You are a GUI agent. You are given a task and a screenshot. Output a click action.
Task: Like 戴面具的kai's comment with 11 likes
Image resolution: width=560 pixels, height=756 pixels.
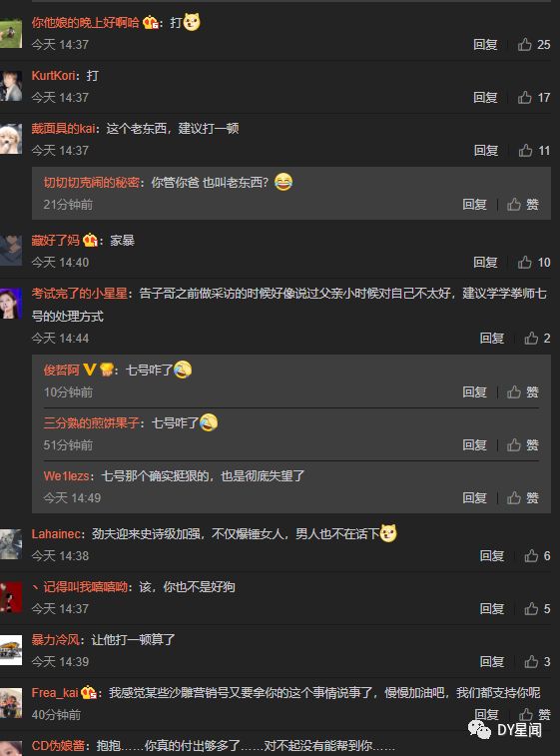pyautogui.click(x=534, y=151)
